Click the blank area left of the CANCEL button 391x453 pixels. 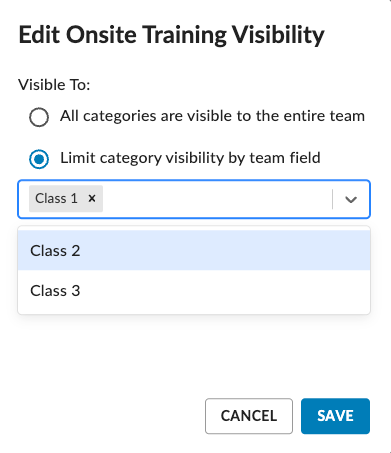[110, 416]
